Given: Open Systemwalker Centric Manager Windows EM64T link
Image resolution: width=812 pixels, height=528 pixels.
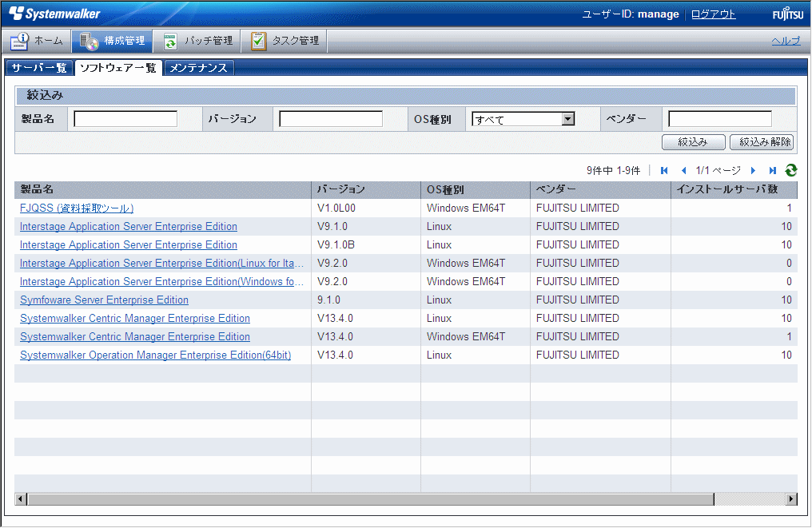Looking at the screenshot, I should [x=134, y=337].
